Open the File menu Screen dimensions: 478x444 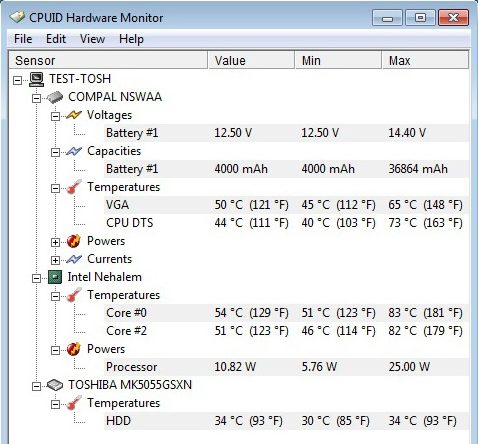point(23,39)
